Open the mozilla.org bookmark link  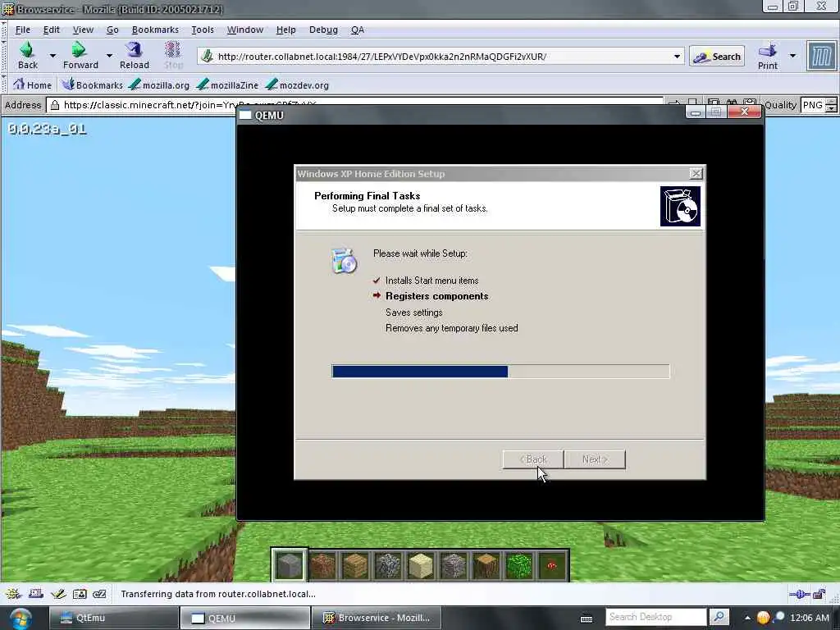(159, 84)
